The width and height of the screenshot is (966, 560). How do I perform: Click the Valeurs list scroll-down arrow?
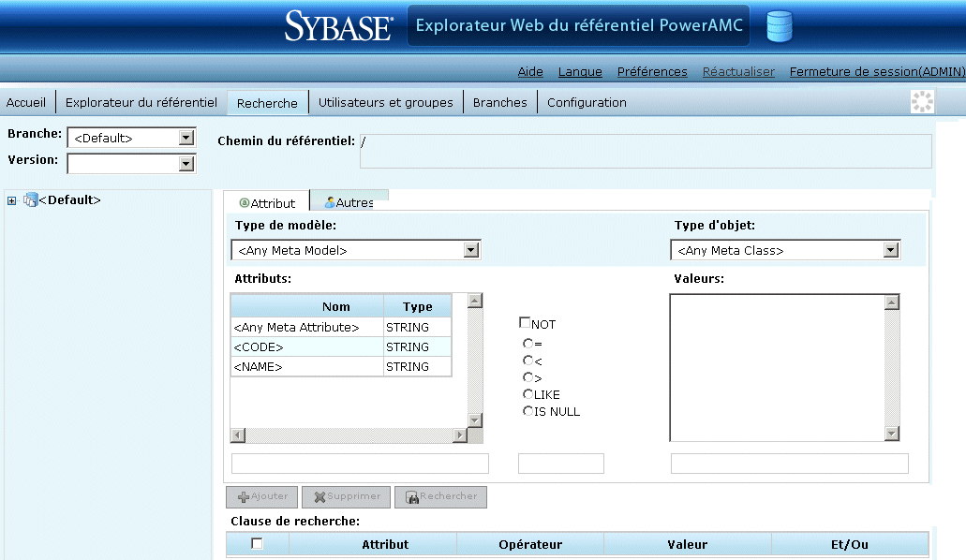click(891, 434)
